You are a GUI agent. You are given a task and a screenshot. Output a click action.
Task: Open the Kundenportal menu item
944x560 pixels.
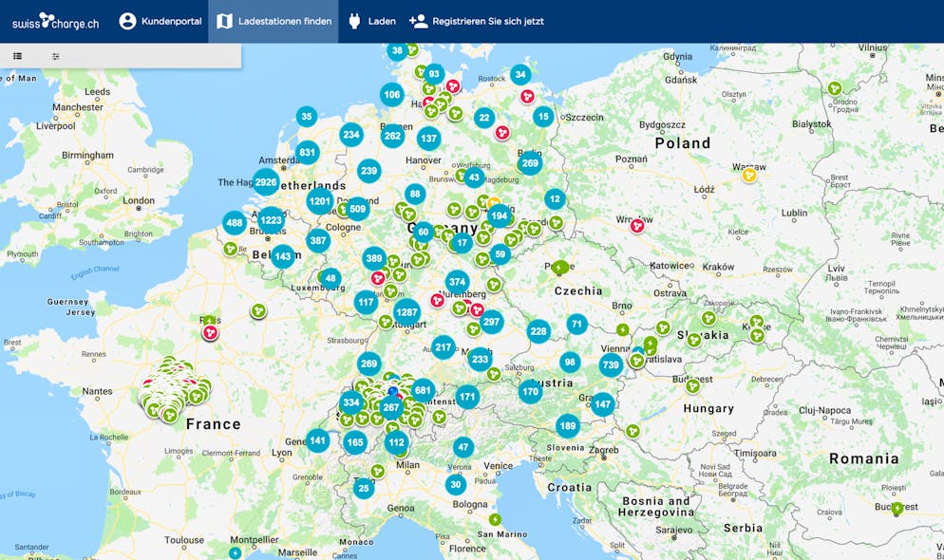160,21
